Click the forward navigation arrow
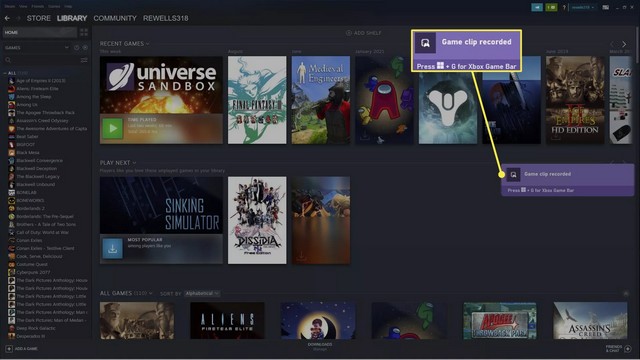The image size is (640, 360). click(x=18, y=18)
